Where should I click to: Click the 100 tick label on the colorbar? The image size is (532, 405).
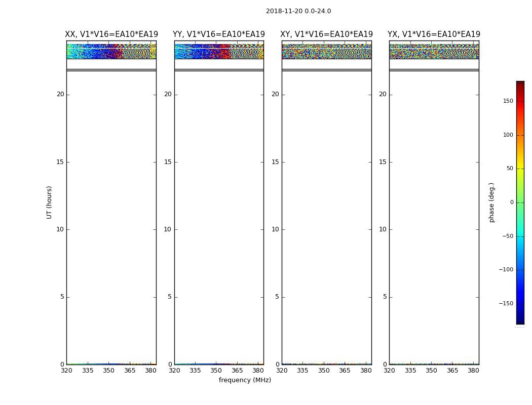508,135
